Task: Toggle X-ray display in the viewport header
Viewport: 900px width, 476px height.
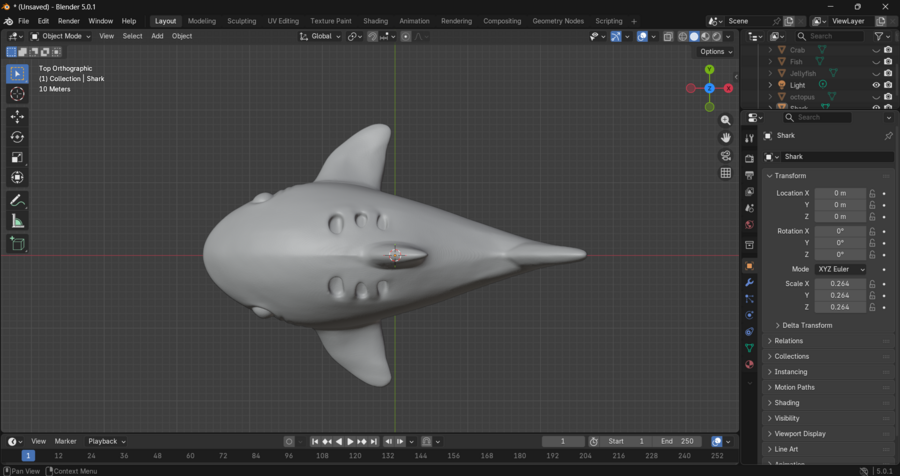Action: point(668,36)
